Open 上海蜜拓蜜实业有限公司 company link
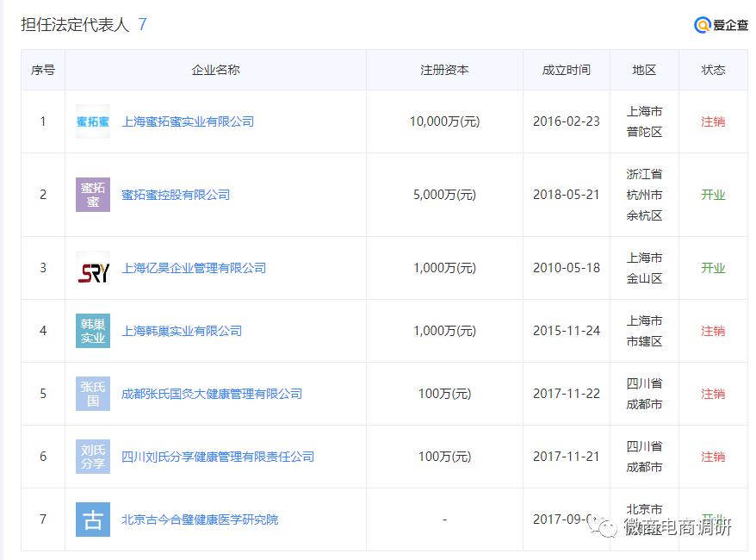 (188, 121)
